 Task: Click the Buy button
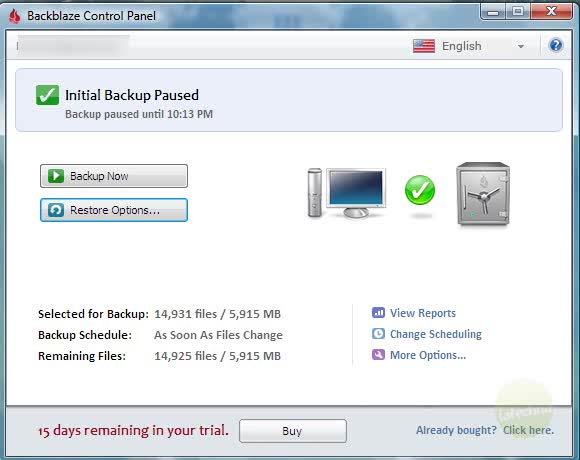click(x=293, y=431)
